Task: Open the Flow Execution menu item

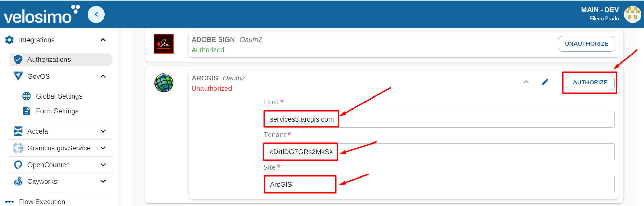Action: (x=42, y=202)
